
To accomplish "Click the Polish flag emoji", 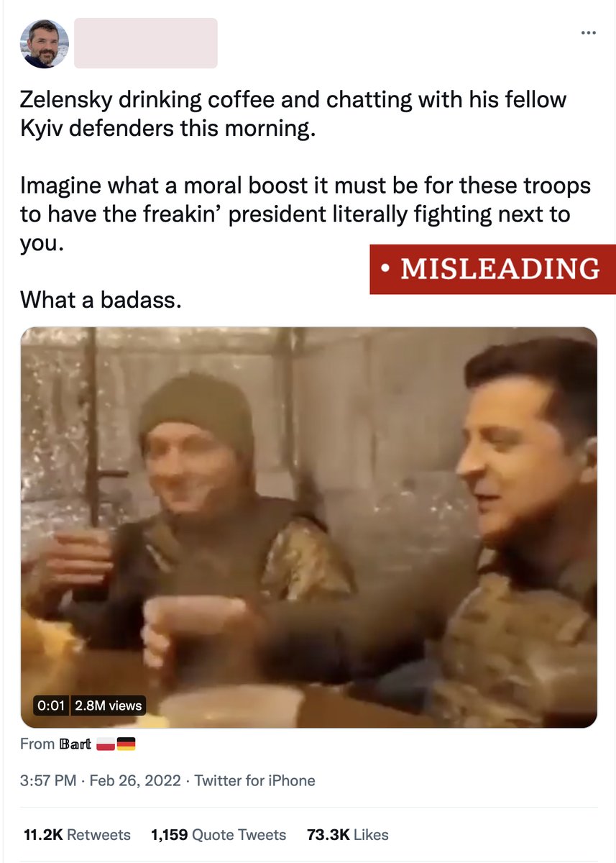I will pyautogui.click(x=106, y=744).
